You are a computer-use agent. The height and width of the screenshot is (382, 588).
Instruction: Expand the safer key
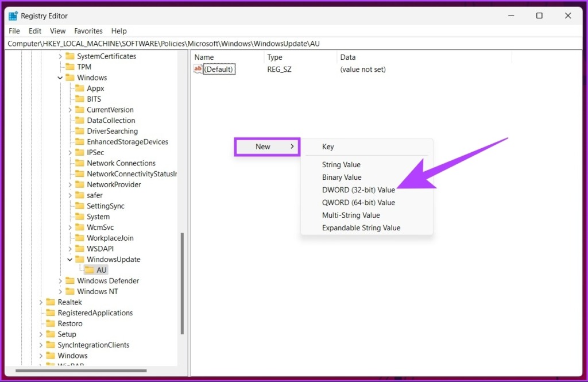pos(69,195)
